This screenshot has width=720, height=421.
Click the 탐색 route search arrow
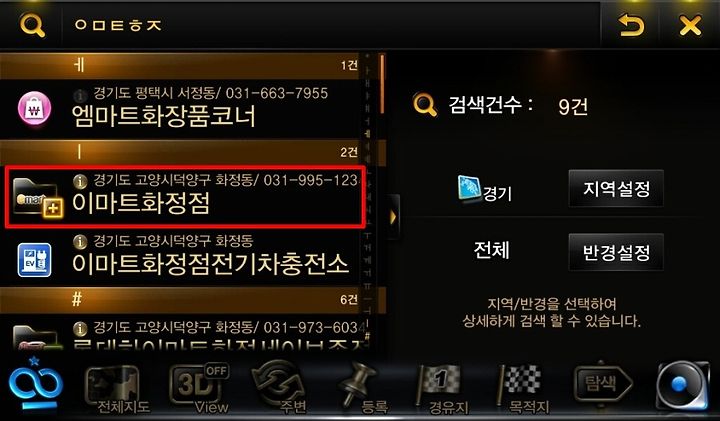603,382
